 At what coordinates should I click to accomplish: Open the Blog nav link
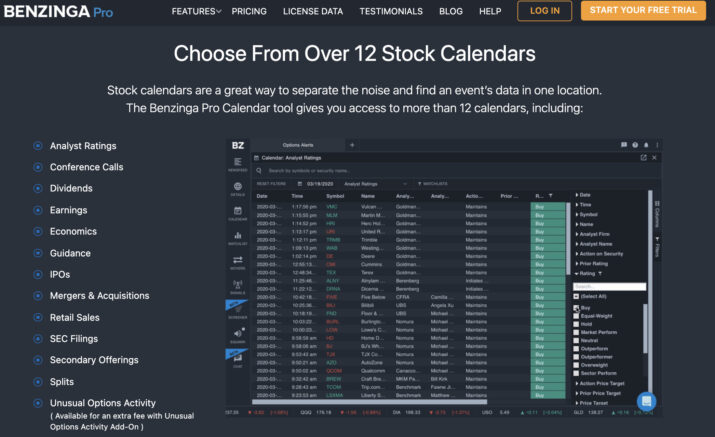click(x=451, y=11)
